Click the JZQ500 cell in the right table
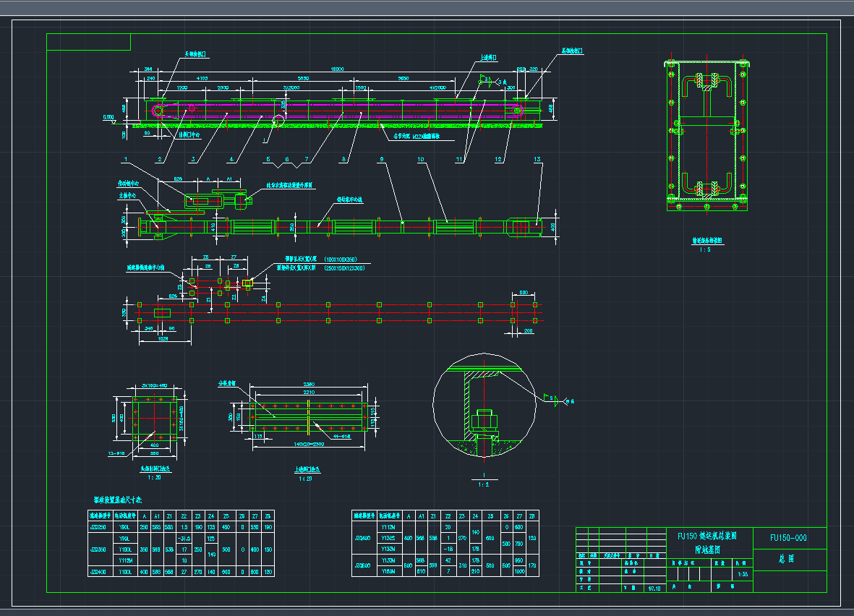Screen dimensions: 854x616 [362, 564]
